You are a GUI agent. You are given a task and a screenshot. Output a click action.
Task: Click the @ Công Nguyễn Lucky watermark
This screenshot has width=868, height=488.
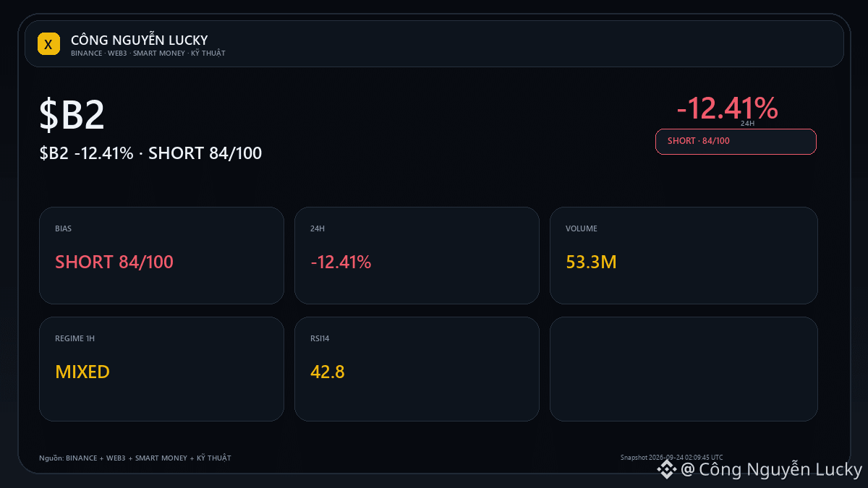[772, 470]
